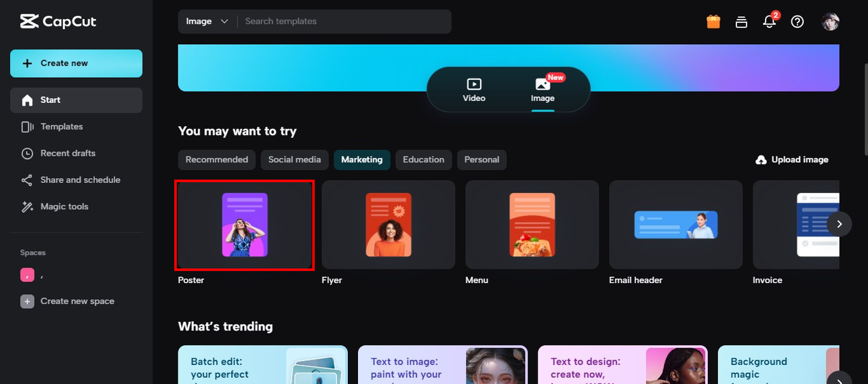Show next marketing templates with right arrow
The height and width of the screenshot is (384, 868).
840,223
